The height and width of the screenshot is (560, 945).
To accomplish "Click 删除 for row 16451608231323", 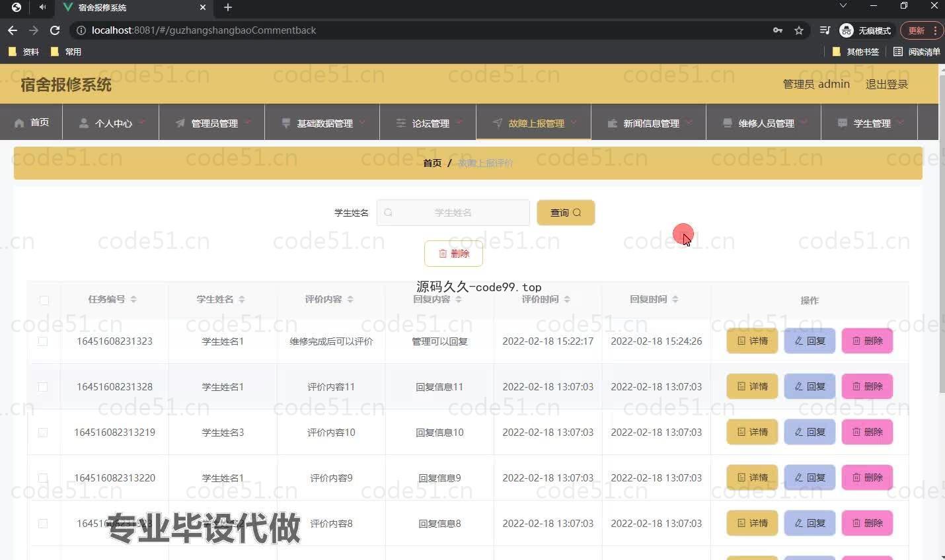I will tap(867, 341).
